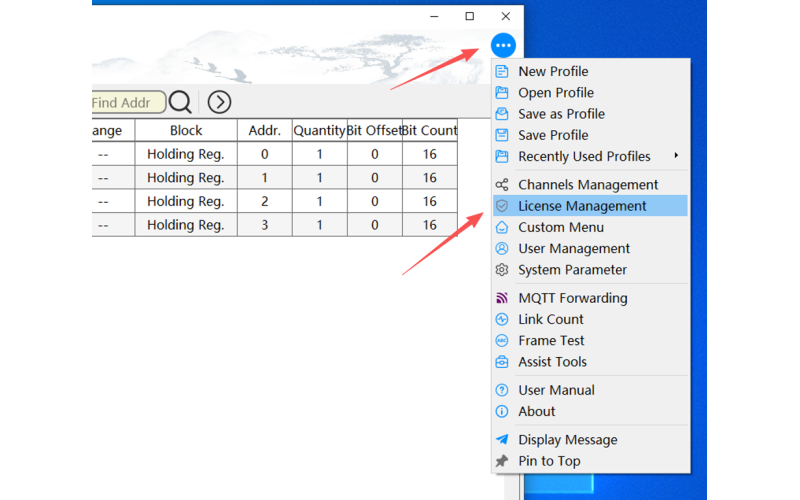
Task: Click the User Manual question-mark icon
Action: [502, 390]
